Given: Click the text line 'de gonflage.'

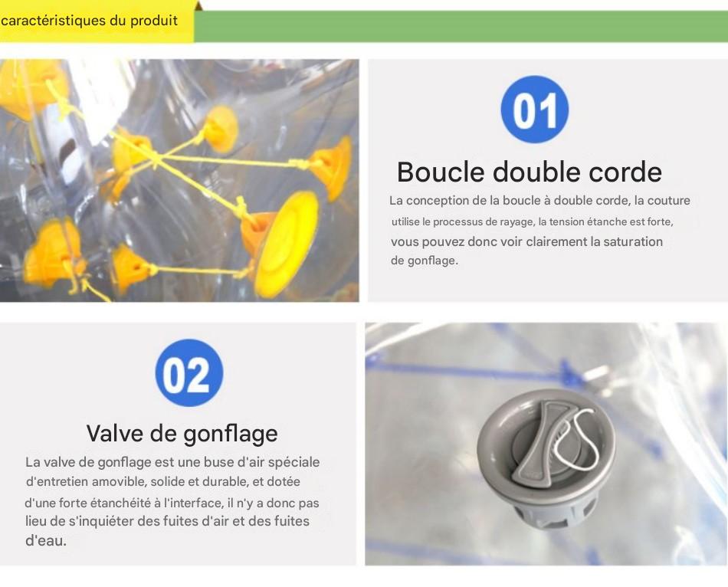Looking at the screenshot, I should pyautogui.click(x=425, y=261).
